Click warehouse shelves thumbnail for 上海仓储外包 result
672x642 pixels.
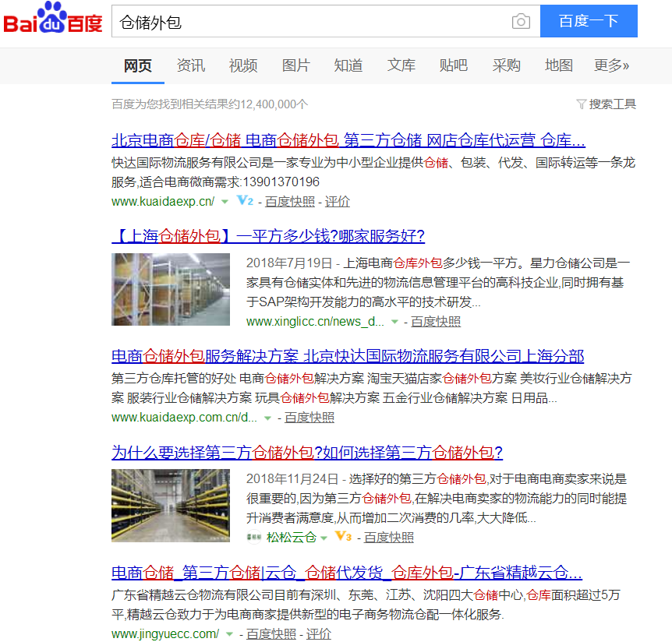coord(171,290)
